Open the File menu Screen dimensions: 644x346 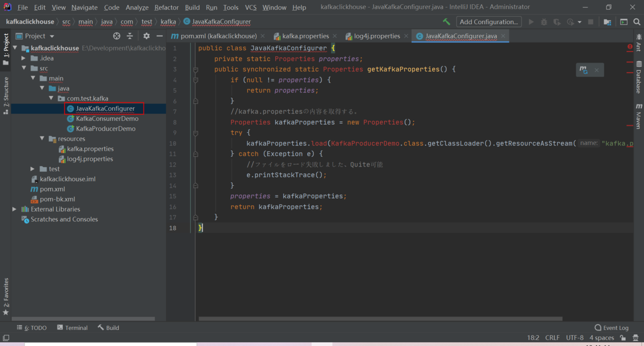click(x=23, y=8)
